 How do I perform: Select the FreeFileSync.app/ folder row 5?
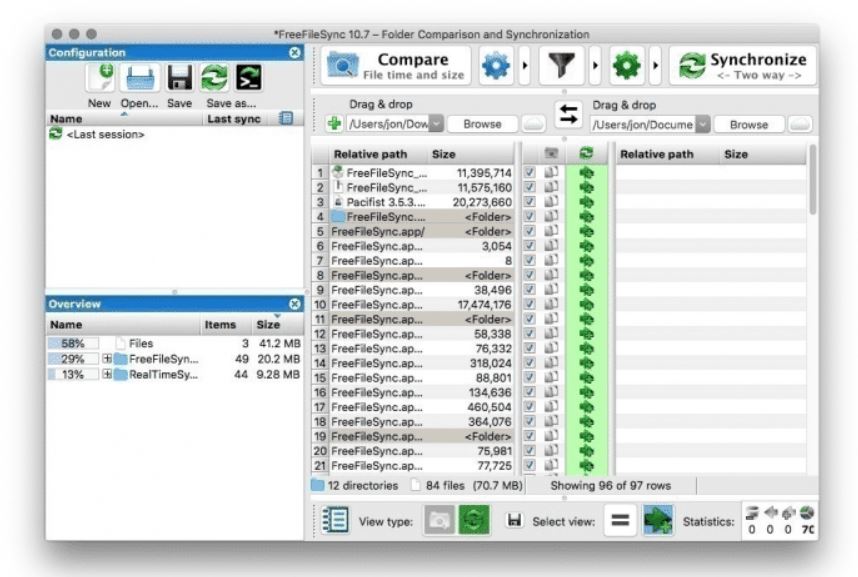click(421, 232)
